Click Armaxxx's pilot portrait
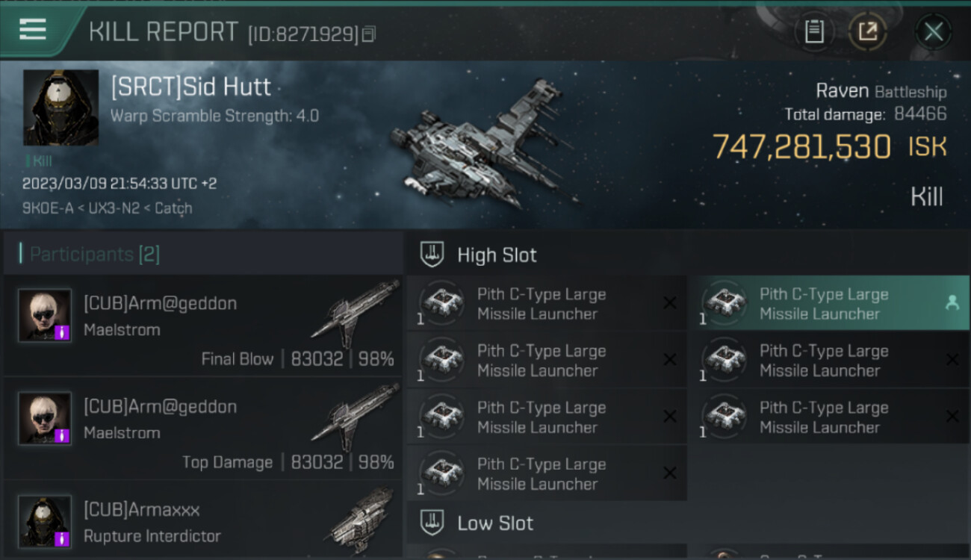This screenshot has width=971, height=560. [x=45, y=520]
